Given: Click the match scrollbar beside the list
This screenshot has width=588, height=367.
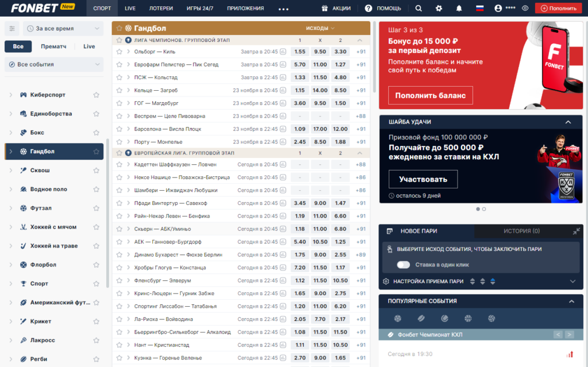Looking at the screenshot, I should [x=374, y=56].
